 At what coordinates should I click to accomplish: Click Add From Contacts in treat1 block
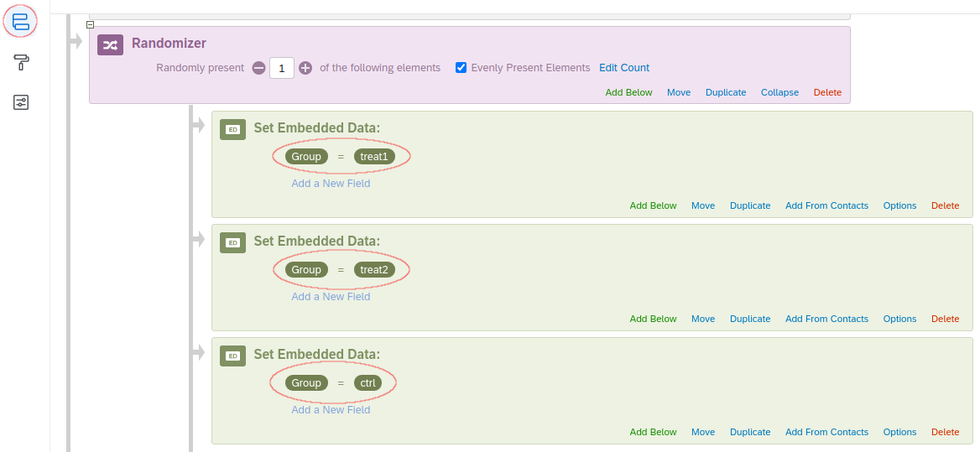point(826,205)
